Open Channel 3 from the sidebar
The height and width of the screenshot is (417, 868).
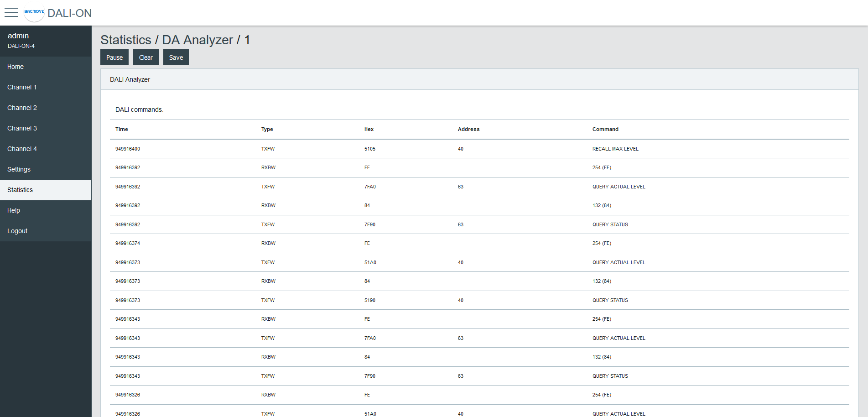(x=22, y=128)
